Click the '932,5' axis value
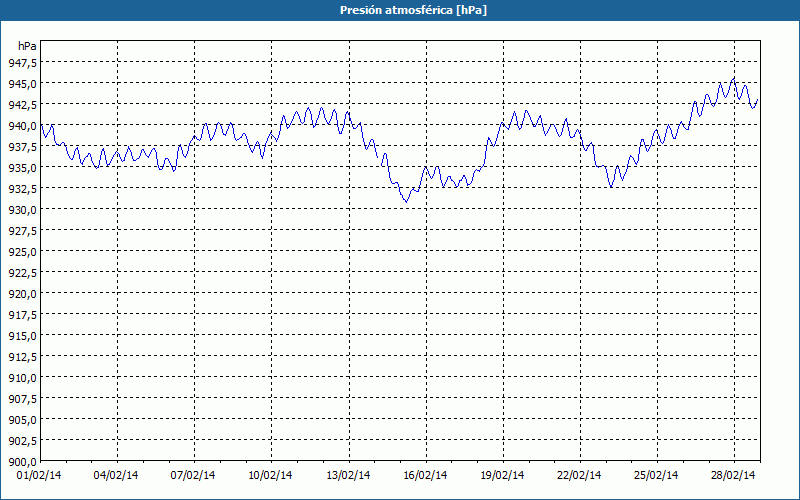 pos(23,188)
